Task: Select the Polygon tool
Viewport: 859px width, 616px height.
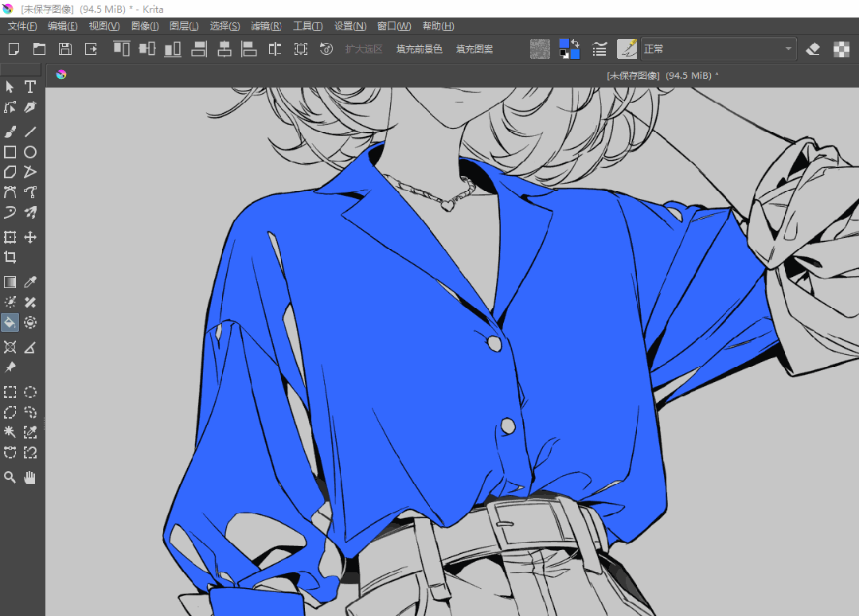Action: point(10,172)
